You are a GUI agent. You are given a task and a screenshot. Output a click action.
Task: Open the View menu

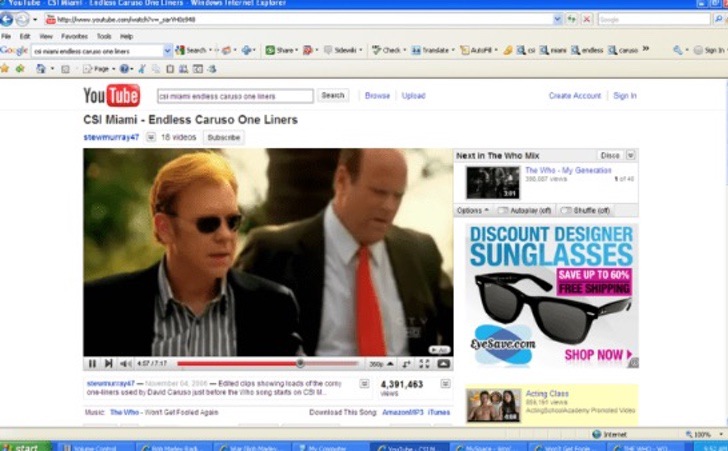pyautogui.click(x=46, y=36)
